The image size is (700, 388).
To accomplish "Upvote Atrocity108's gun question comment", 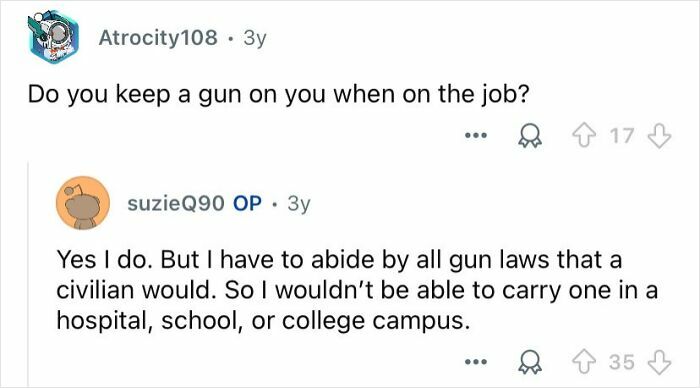I will pyautogui.click(x=585, y=136).
